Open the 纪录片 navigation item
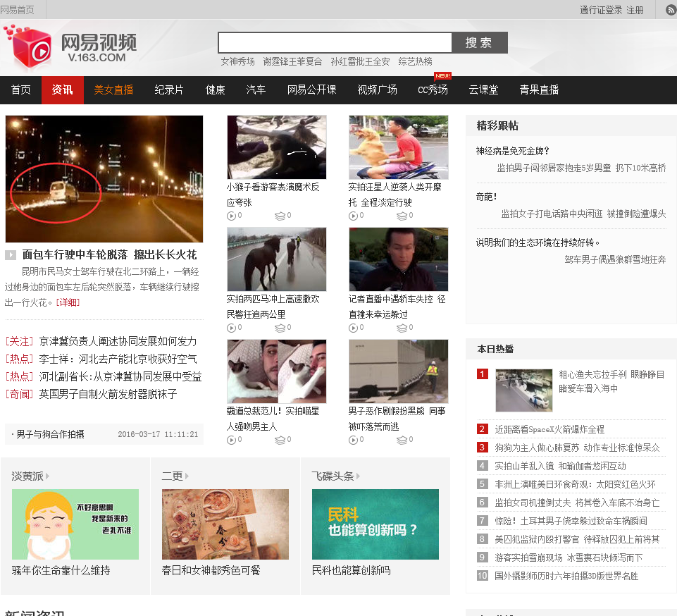 click(x=169, y=90)
